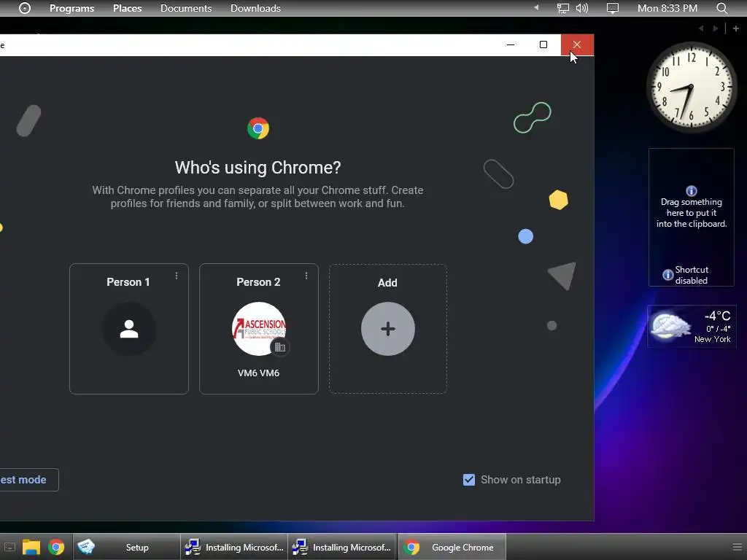The image size is (747, 560).
Task: Click the network icon in system tray
Action: click(563, 8)
